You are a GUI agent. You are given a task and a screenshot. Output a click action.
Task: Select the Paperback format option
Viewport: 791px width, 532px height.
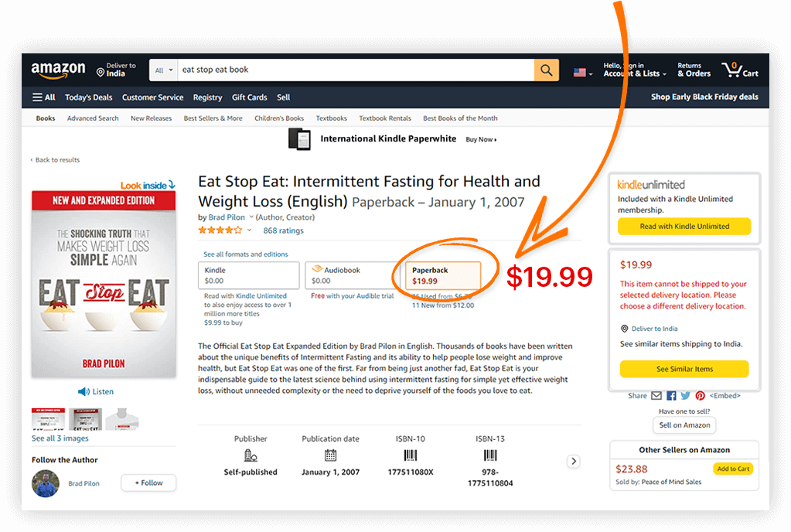[443, 275]
